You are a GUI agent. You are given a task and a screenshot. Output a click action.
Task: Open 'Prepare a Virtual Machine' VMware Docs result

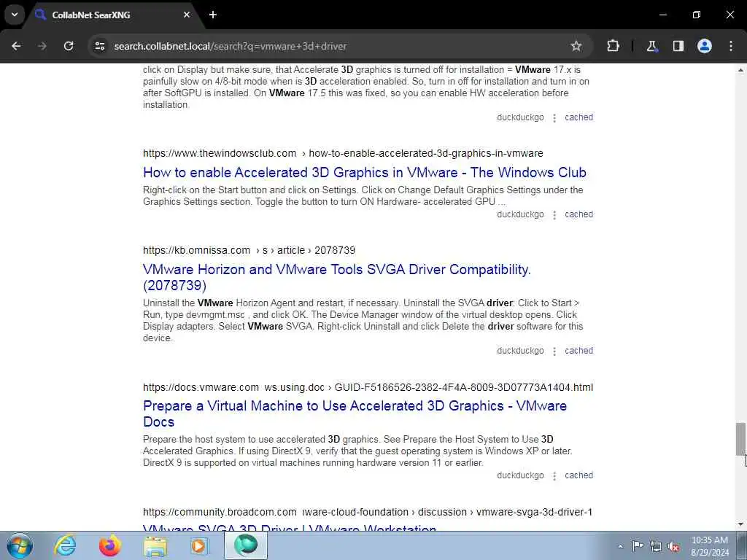point(355,414)
